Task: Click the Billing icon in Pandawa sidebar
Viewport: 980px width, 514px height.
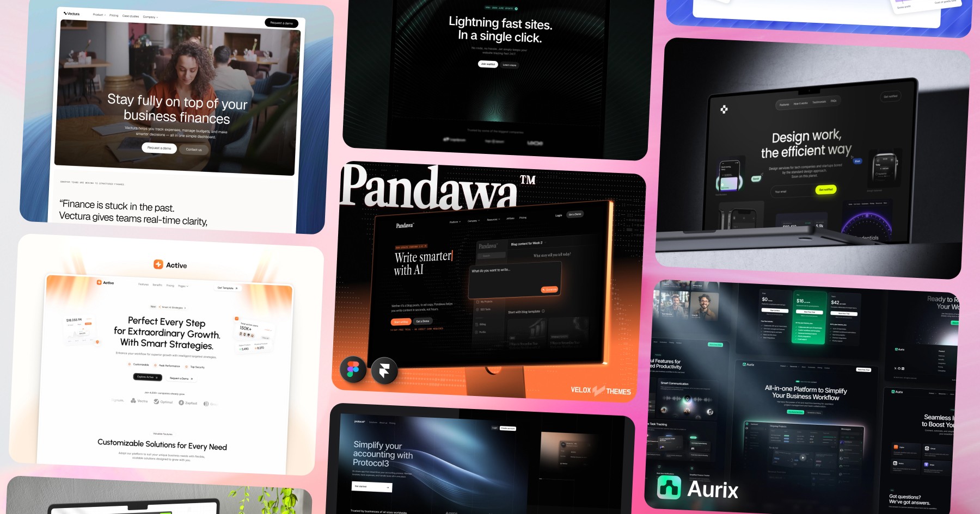Action: tap(477, 324)
